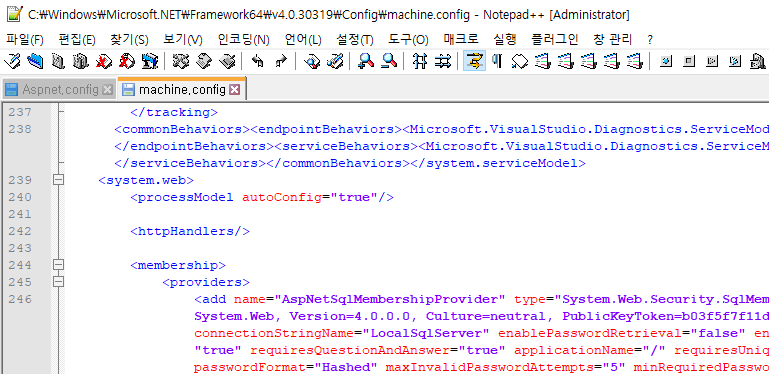The width and height of the screenshot is (769, 374).
Task: Click the "LocalSqlServer" value
Action: tap(427, 333)
